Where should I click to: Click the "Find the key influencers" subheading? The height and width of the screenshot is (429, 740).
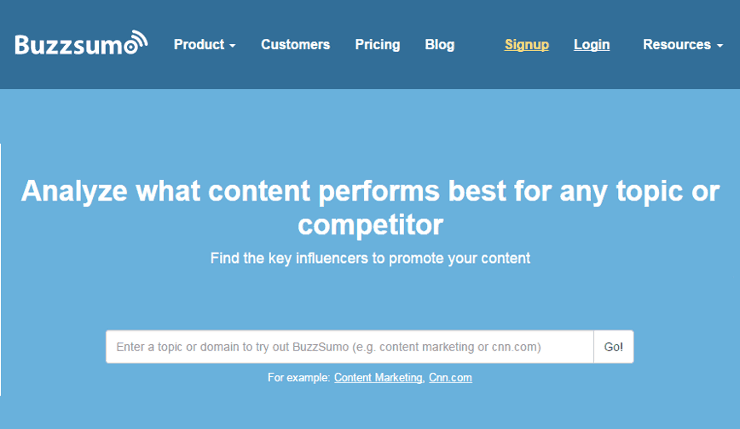click(370, 258)
